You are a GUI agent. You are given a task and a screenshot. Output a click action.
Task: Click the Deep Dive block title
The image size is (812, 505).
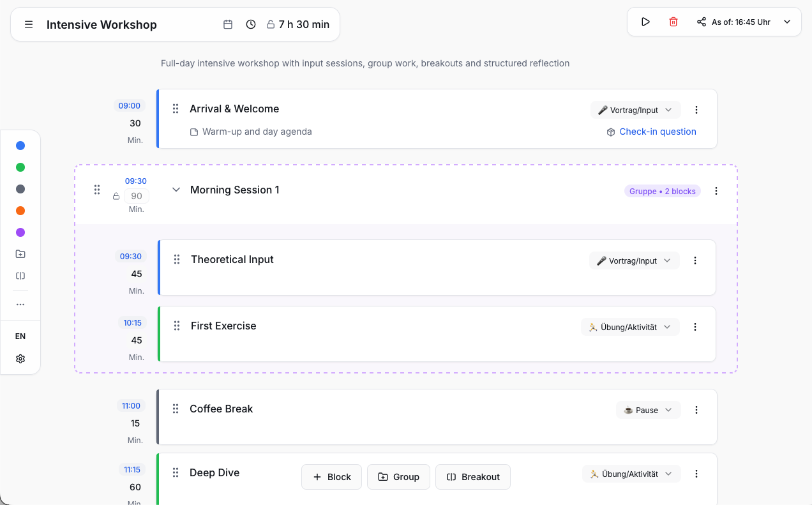click(x=214, y=472)
